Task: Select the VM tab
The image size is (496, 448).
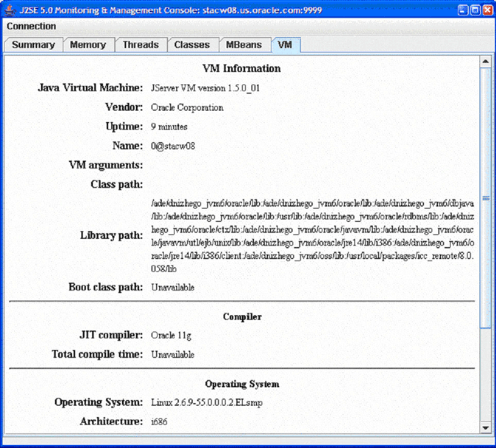Action: (x=285, y=45)
